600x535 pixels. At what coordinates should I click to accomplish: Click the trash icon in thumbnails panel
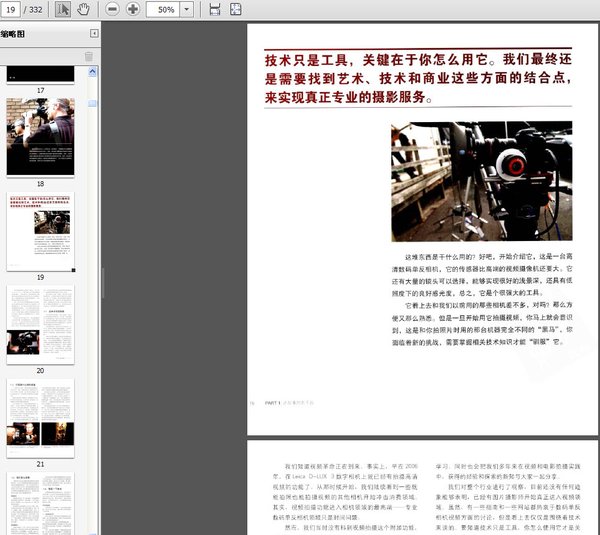point(88,57)
